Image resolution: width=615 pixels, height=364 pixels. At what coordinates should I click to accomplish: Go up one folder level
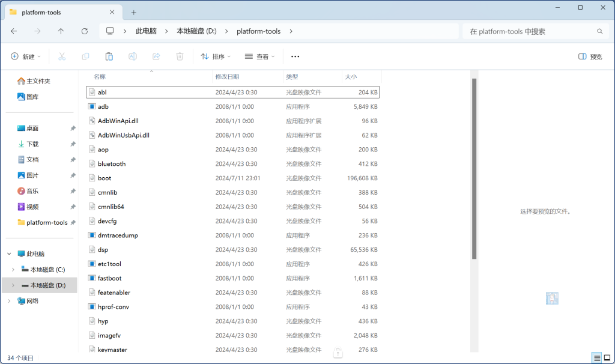click(61, 31)
